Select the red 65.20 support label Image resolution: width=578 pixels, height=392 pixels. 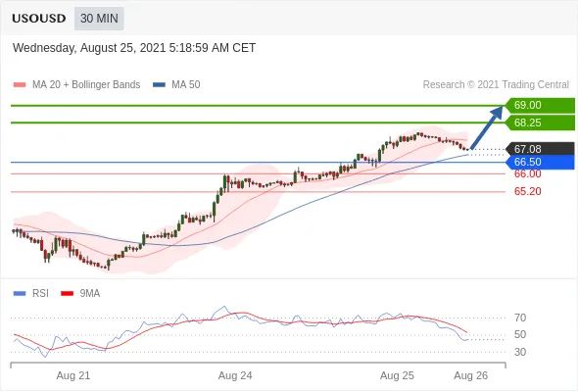527,191
